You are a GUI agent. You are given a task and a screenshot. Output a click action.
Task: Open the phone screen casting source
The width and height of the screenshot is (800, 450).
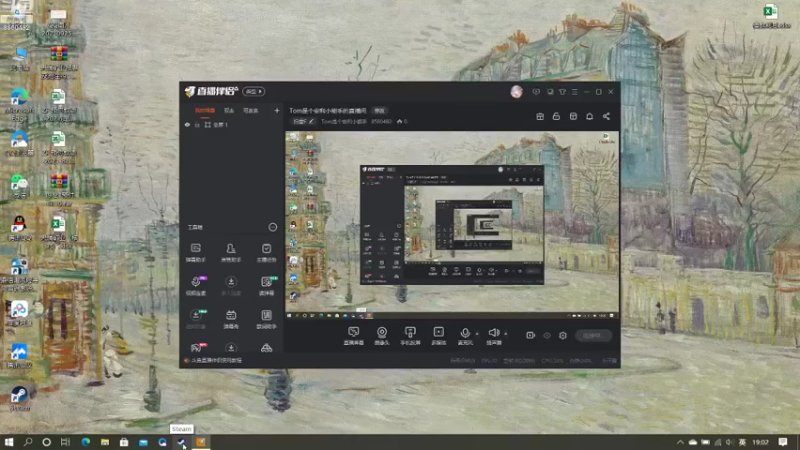[410, 336]
